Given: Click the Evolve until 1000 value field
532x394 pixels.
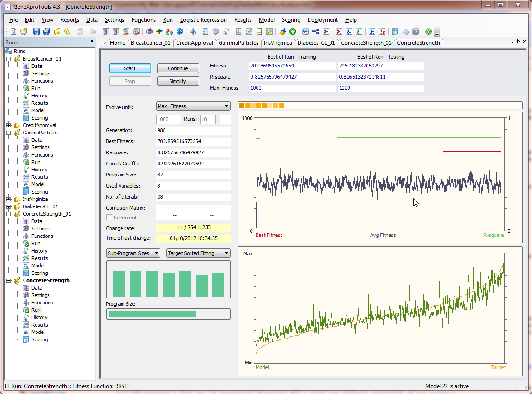Looking at the screenshot, I should pos(168,119).
